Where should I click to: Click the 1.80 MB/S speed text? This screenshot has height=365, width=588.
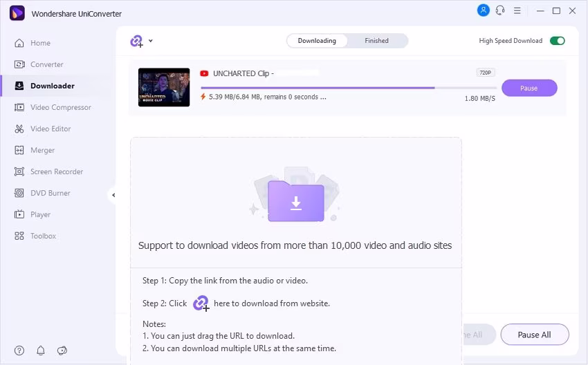pos(479,99)
